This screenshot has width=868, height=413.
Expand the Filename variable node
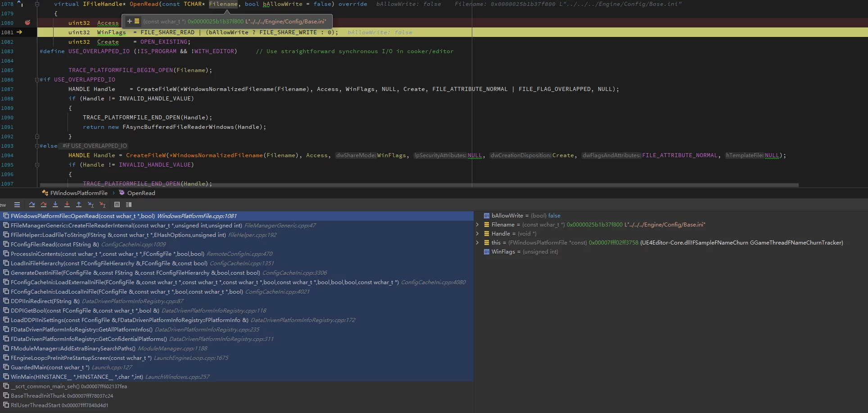click(477, 225)
